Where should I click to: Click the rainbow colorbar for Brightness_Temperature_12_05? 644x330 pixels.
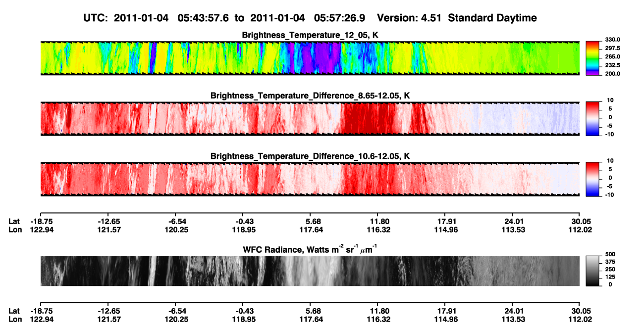592,58
